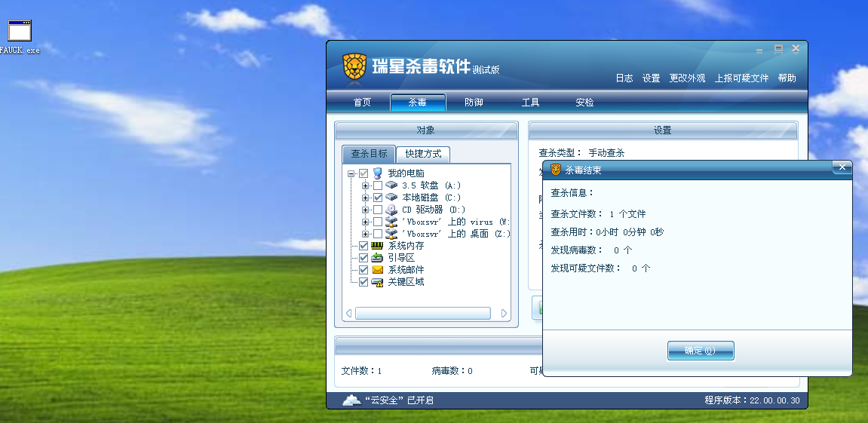Expand the 3.5 软盘 (A:) node
This screenshot has width=868, height=423.
point(365,186)
